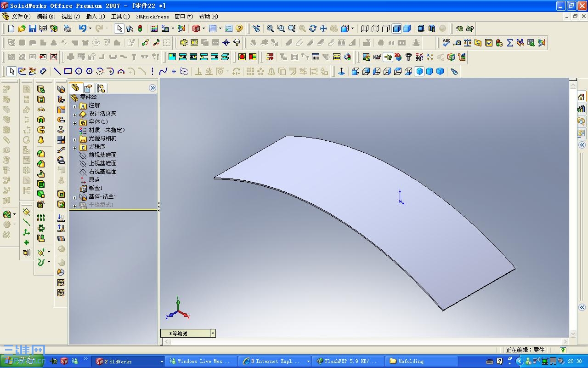Run the ABC spelling checker tool
588x368 pixels.
coord(446,43)
